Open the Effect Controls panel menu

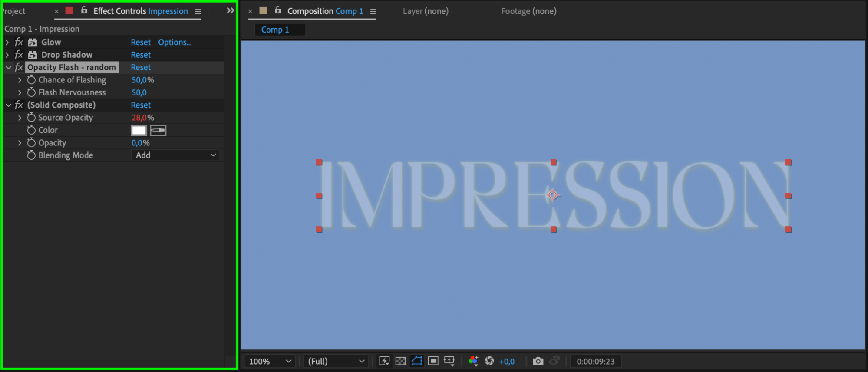(198, 12)
